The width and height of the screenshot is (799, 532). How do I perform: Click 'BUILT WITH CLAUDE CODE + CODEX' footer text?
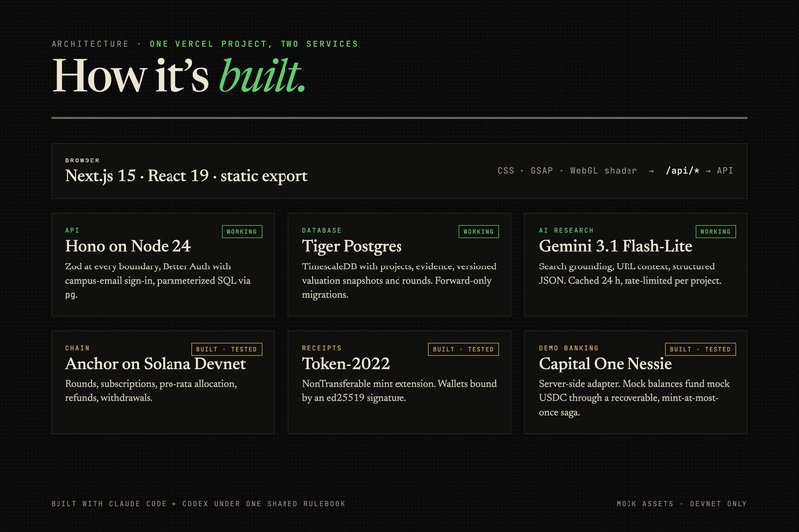197,504
